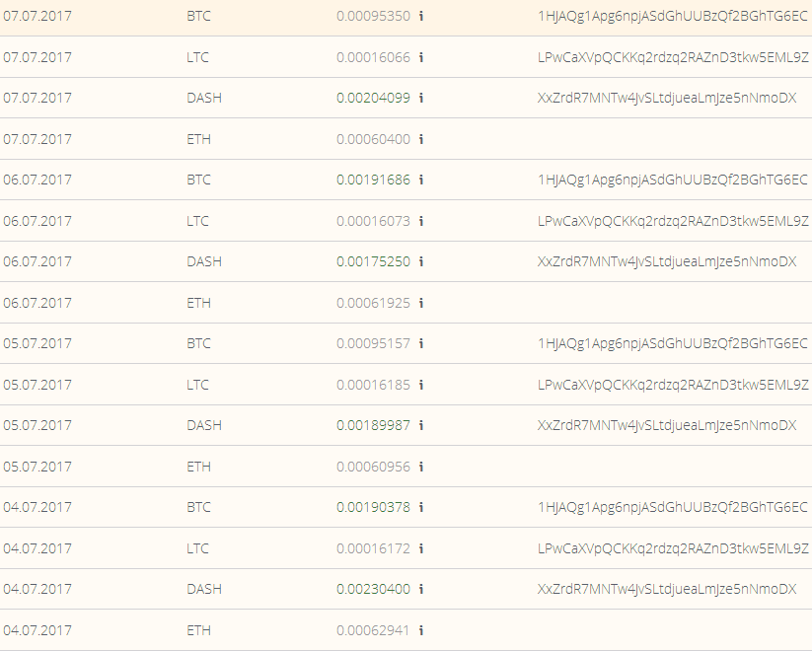Select amount 0.00016185
The width and height of the screenshot is (812, 651).
(x=373, y=385)
